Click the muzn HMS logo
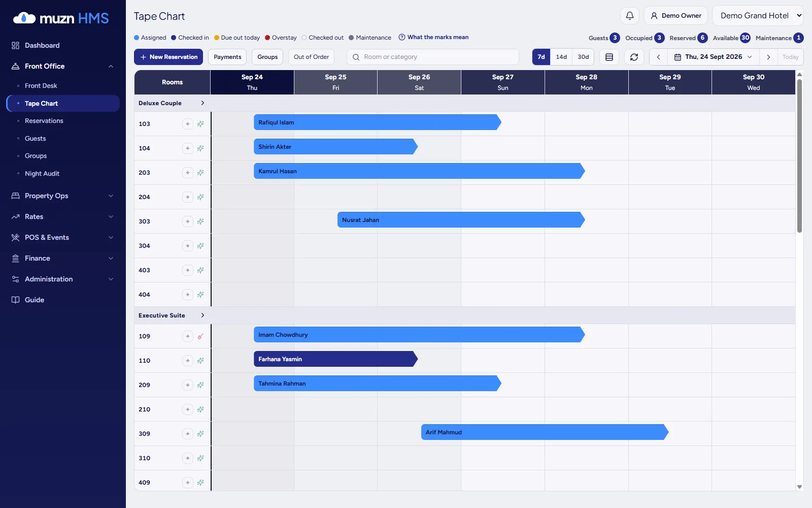812x508 pixels. coord(61,18)
